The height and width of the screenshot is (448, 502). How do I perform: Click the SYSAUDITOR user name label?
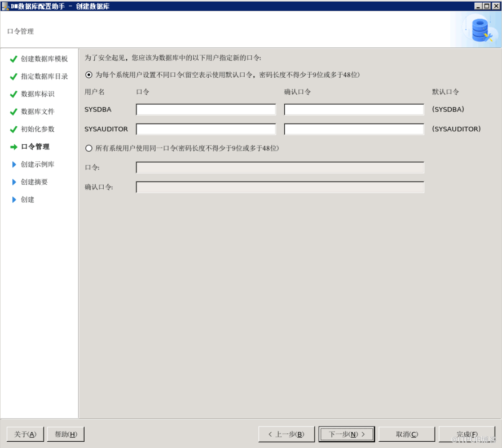tap(106, 129)
